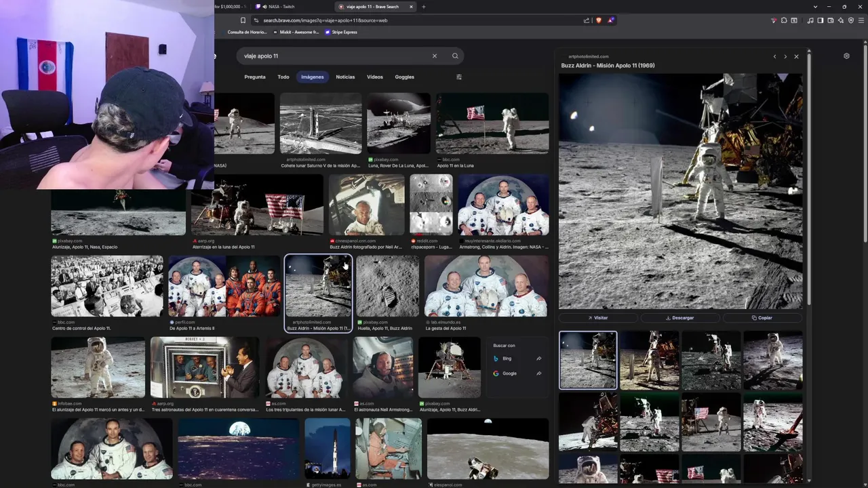This screenshot has width=868, height=488.
Task: Open De Apolo 11 a Artemis II image
Action: tap(224, 286)
